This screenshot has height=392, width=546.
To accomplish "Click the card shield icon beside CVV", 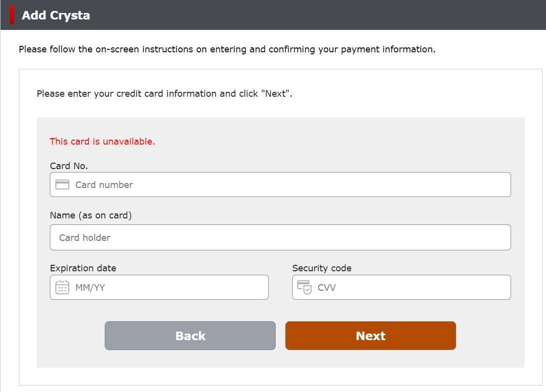I will 304,287.
